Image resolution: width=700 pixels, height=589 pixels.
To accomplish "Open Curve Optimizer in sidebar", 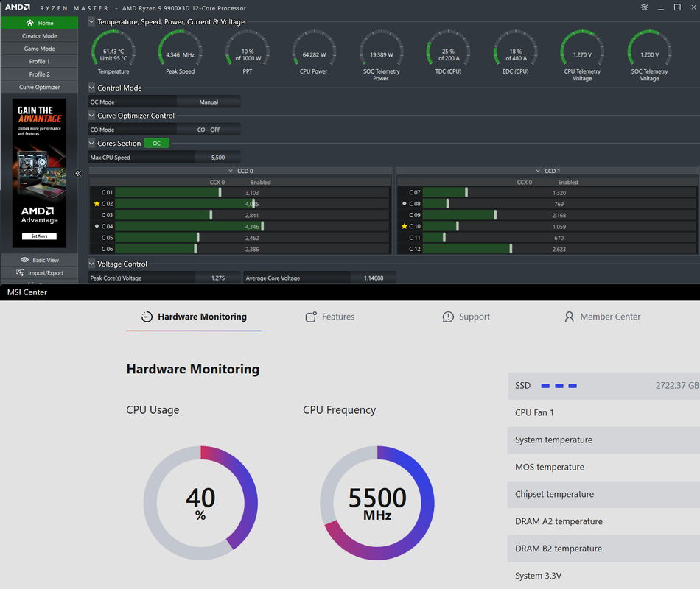I will 39,87.
